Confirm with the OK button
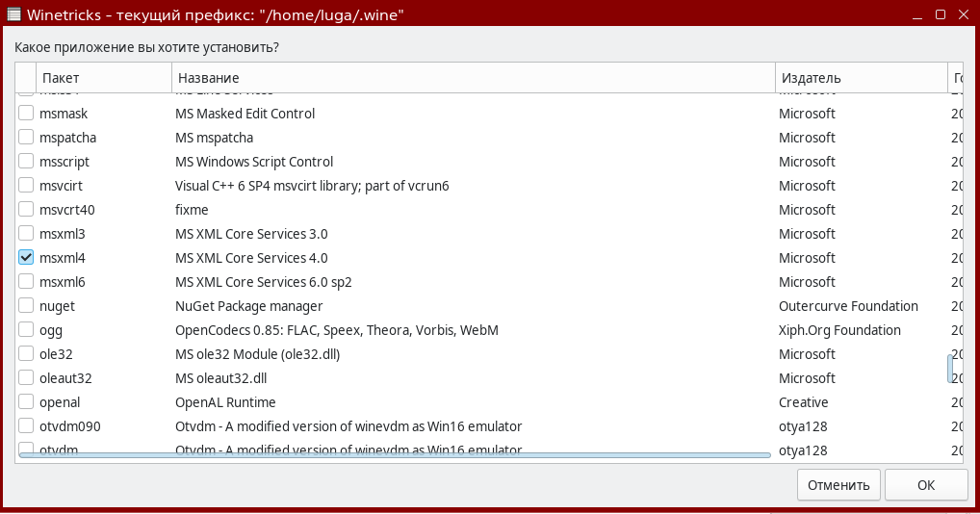 coord(926,485)
